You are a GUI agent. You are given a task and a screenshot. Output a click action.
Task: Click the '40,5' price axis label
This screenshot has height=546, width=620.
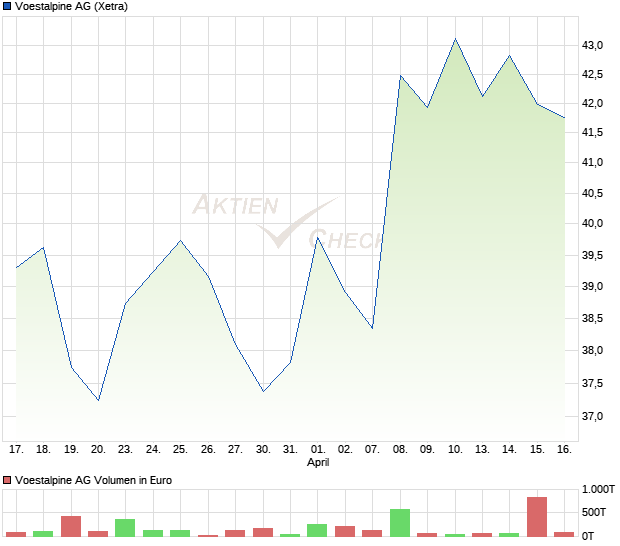tap(592, 193)
